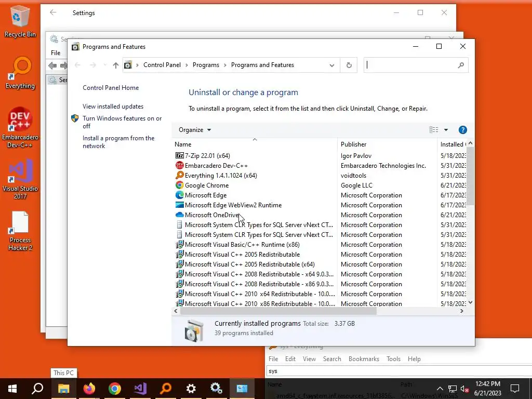Show hidden tray icons chevron
This screenshot has width=532, height=399.
[440, 389]
